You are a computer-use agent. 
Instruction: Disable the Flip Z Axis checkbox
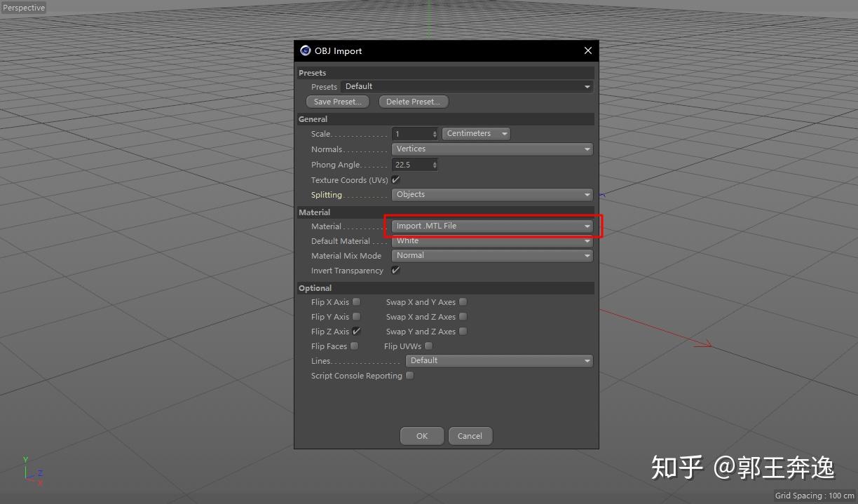(356, 331)
